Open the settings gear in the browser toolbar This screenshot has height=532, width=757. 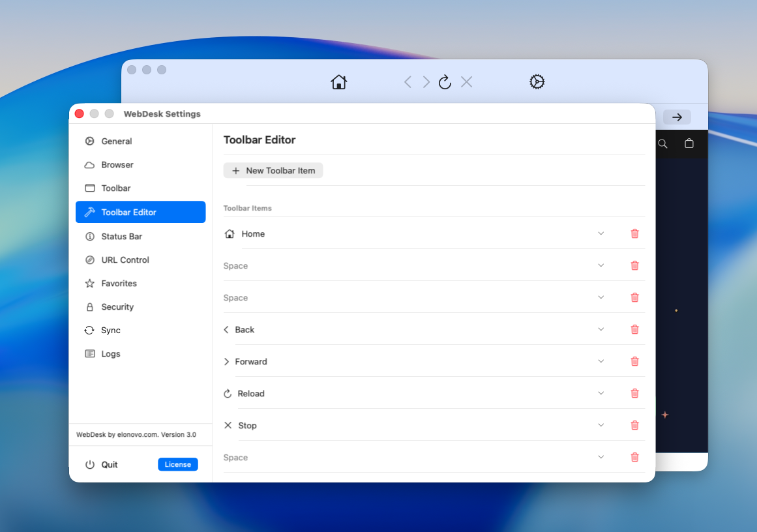537,81
